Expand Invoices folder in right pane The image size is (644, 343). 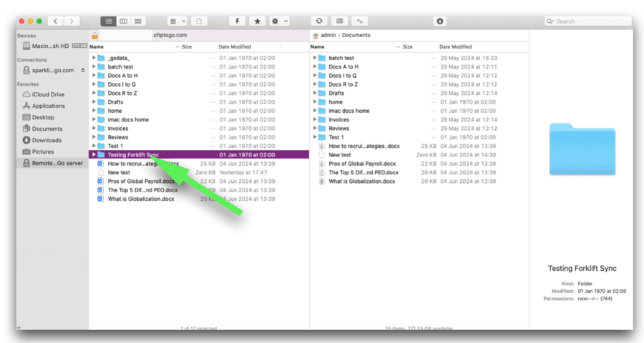click(x=315, y=119)
